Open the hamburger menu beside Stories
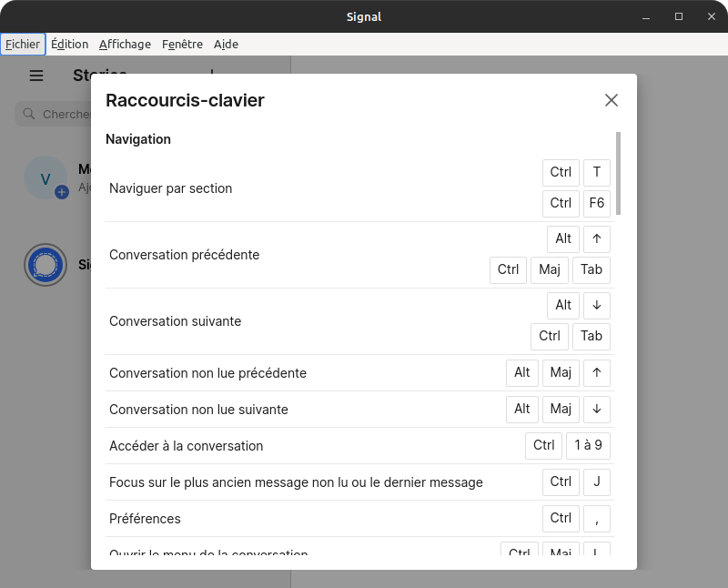 tap(36, 76)
